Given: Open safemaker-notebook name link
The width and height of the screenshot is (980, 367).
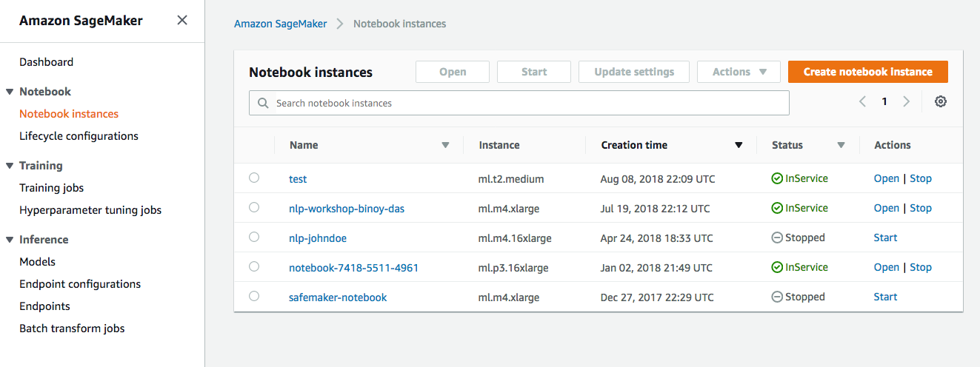Looking at the screenshot, I should click(x=338, y=297).
